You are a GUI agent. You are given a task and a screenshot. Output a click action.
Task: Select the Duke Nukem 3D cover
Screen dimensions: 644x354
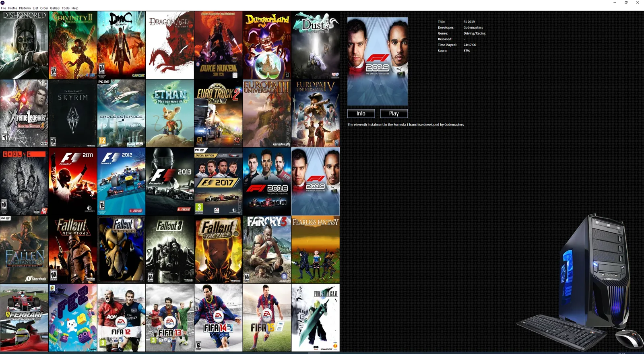pos(219,45)
